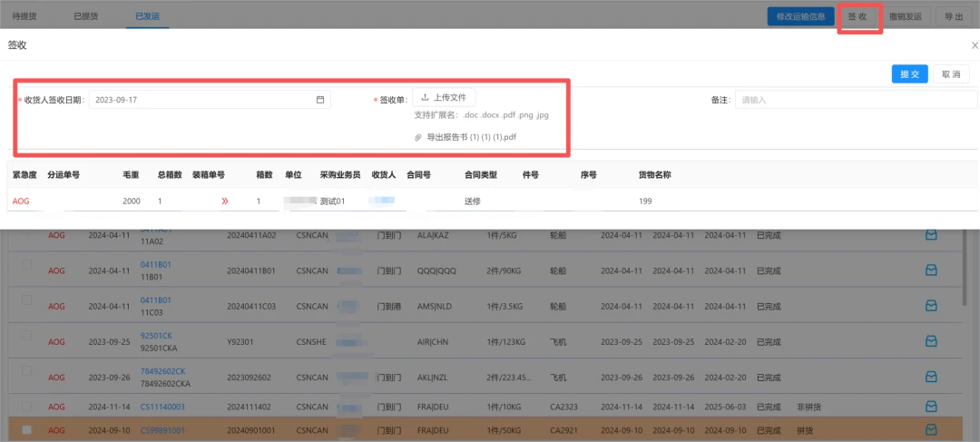Submit the form with 提交 button
The image size is (980, 442).
point(909,74)
